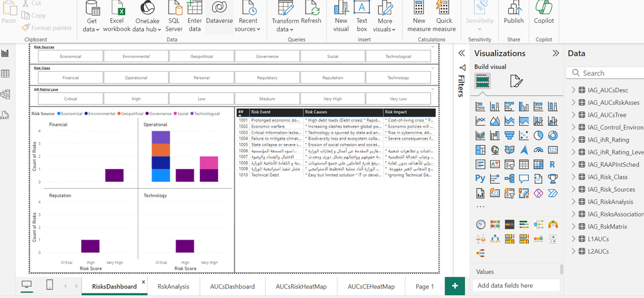Viewport: 644px width, 298px height.
Task: Select the Ribbon chart visual
Action: pyautogui.click(x=480, y=135)
